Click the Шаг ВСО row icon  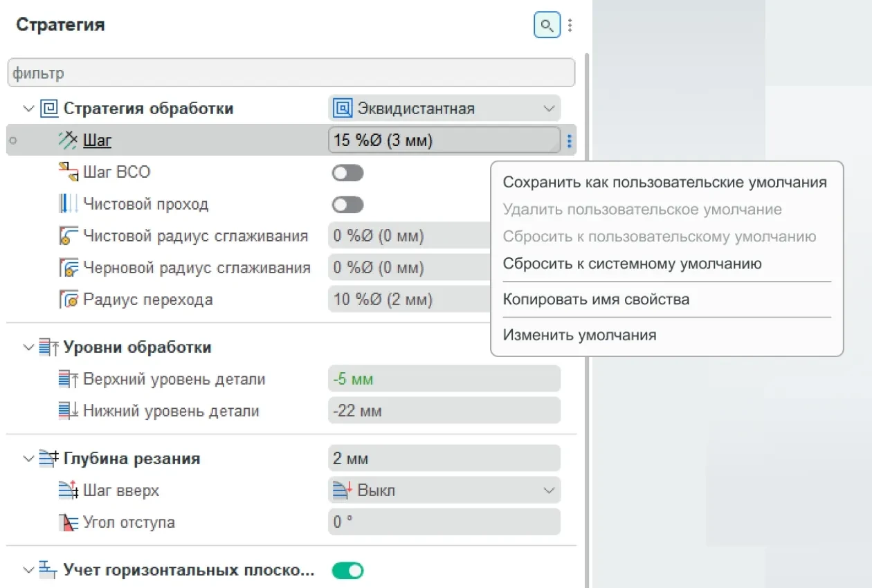pyautogui.click(x=67, y=172)
